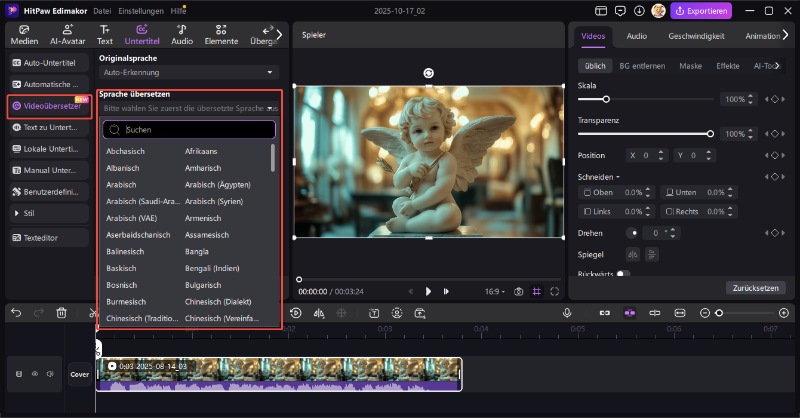The width and height of the screenshot is (800, 418).
Task: Adjust the Oben crop value stepper
Action: click(x=648, y=192)
